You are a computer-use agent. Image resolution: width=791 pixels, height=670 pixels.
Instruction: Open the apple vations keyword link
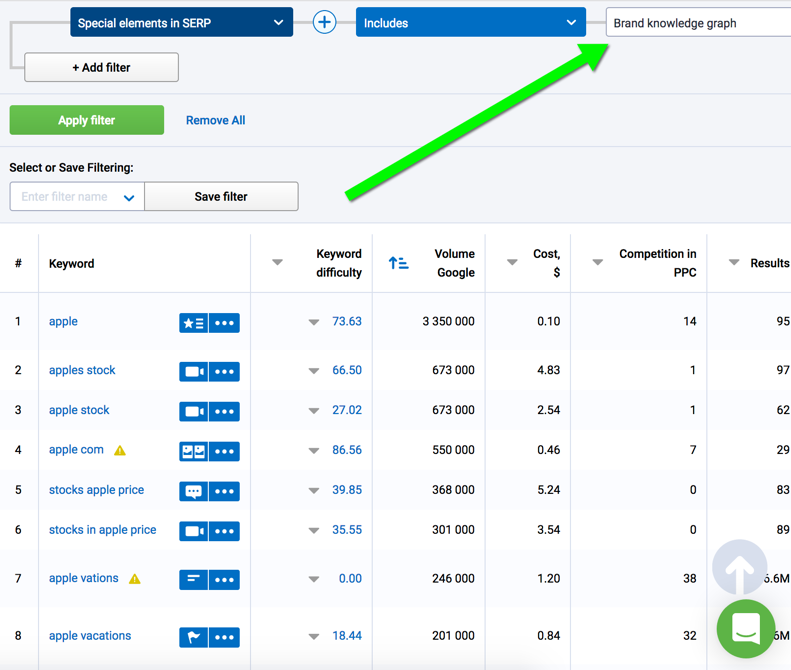(83, 578)
